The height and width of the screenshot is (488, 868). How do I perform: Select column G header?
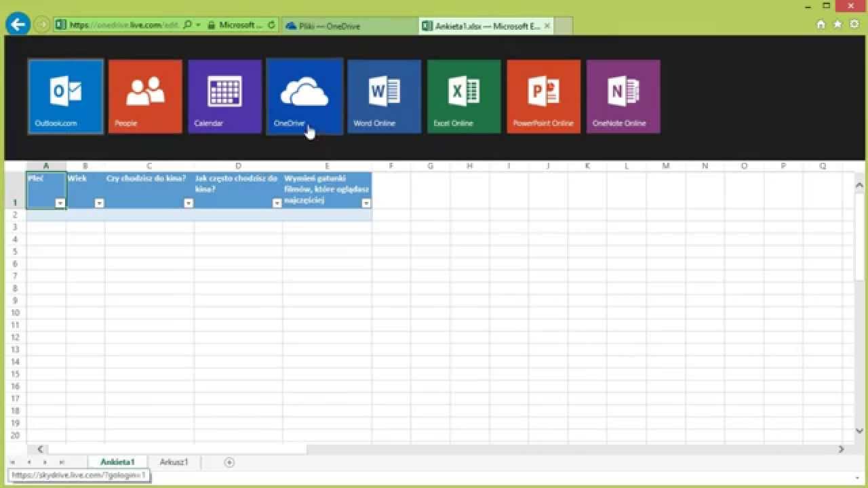431,166
